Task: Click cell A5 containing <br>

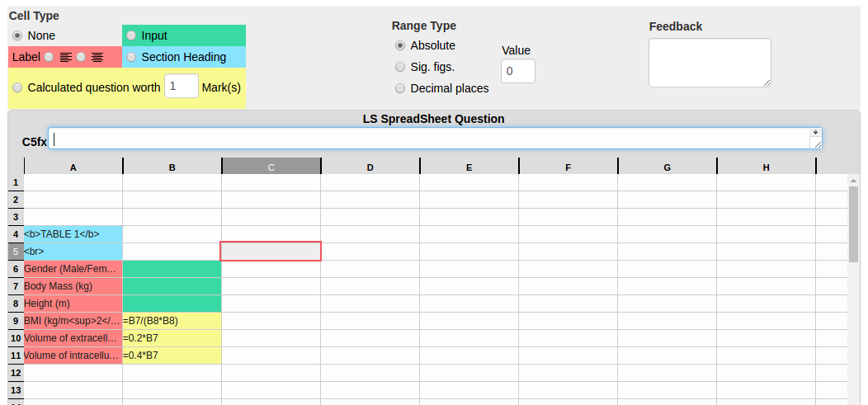Action: click(x=73, y=252)
